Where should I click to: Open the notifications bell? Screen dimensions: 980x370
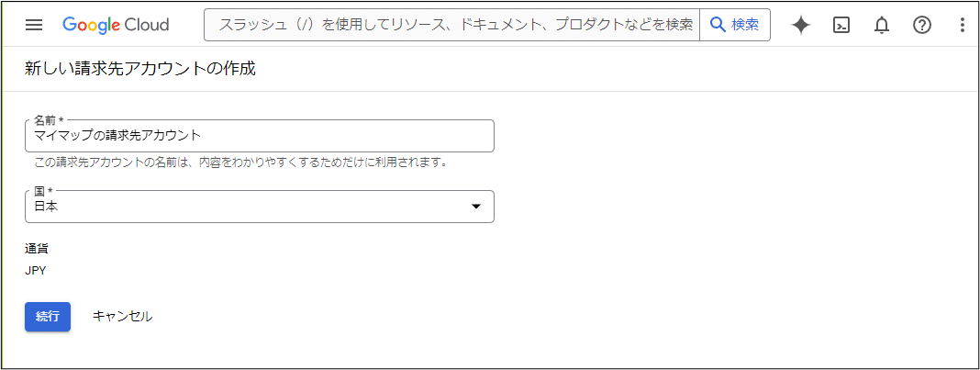tap(881, 25)
